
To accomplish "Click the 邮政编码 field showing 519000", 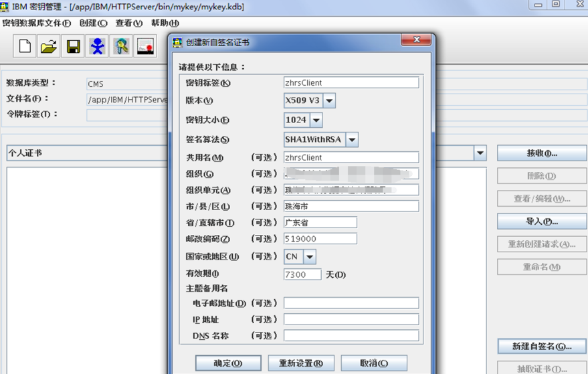I will 320,239.
